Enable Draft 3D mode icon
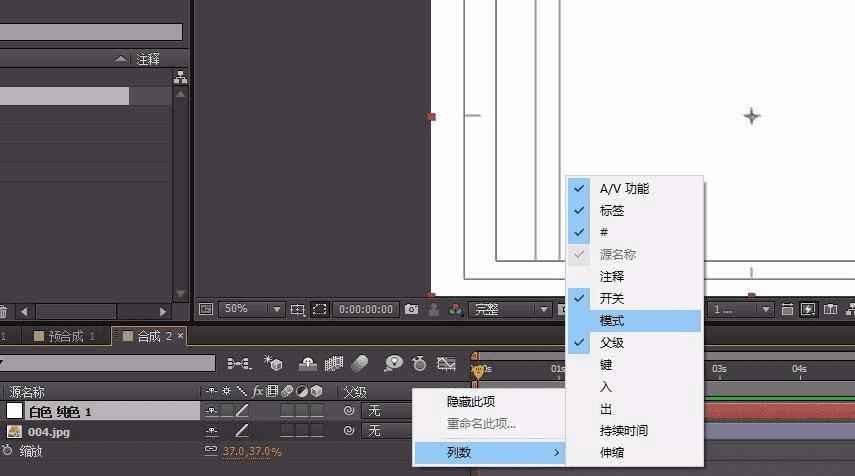The image size is (855, 476). click(x=273, y=363)
